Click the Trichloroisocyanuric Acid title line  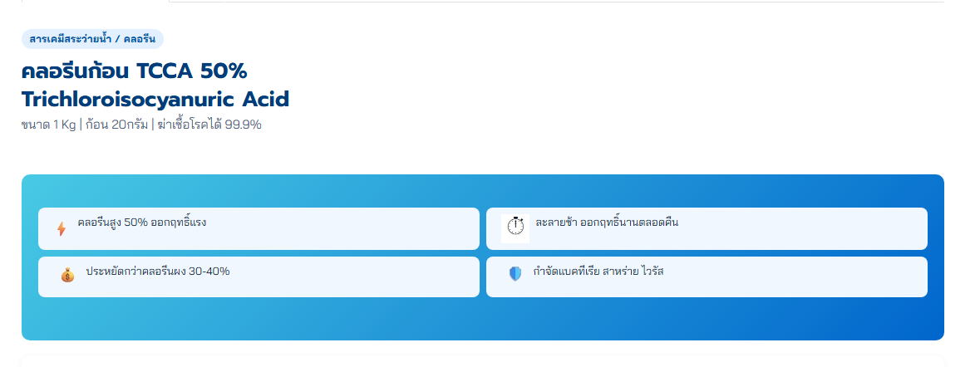(155, 100)
